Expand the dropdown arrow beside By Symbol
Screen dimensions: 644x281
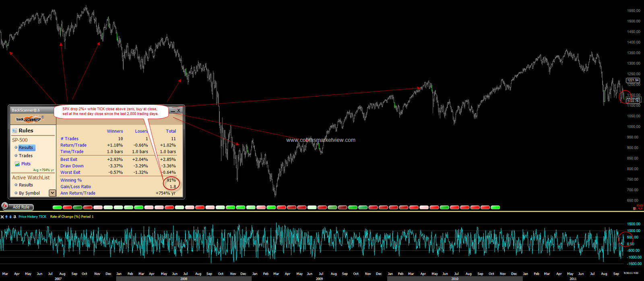coord(52,193)
